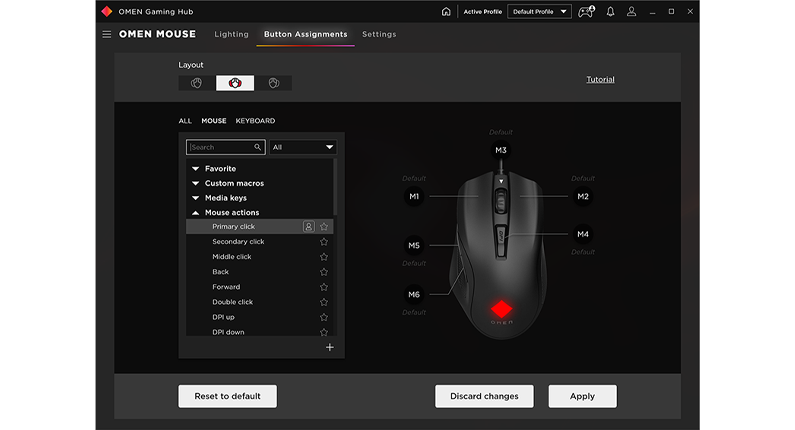This screenshot has width=795, height=430.
Task: Click the Reset to default button
Action: (x=227, y=396)
